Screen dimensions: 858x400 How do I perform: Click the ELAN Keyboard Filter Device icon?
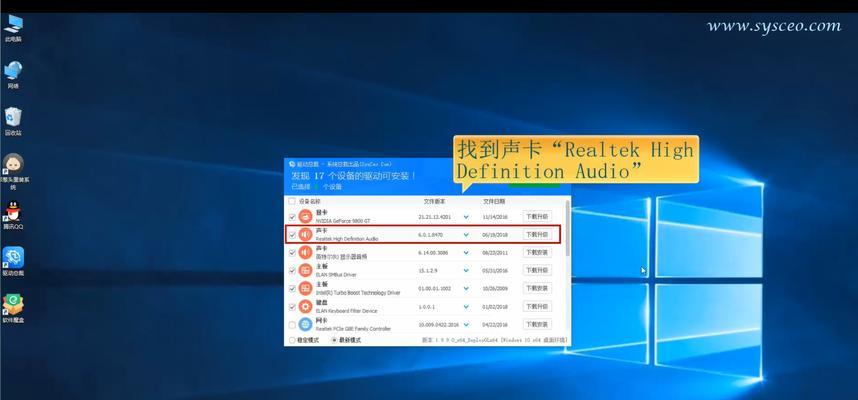click(x=305, y=307)
